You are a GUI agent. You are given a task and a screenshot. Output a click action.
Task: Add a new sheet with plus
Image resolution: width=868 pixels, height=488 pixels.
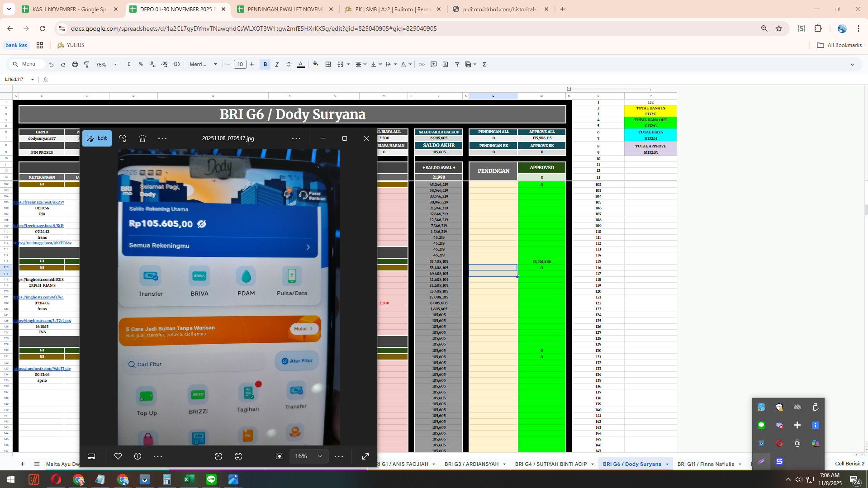(x=22, y=464)
